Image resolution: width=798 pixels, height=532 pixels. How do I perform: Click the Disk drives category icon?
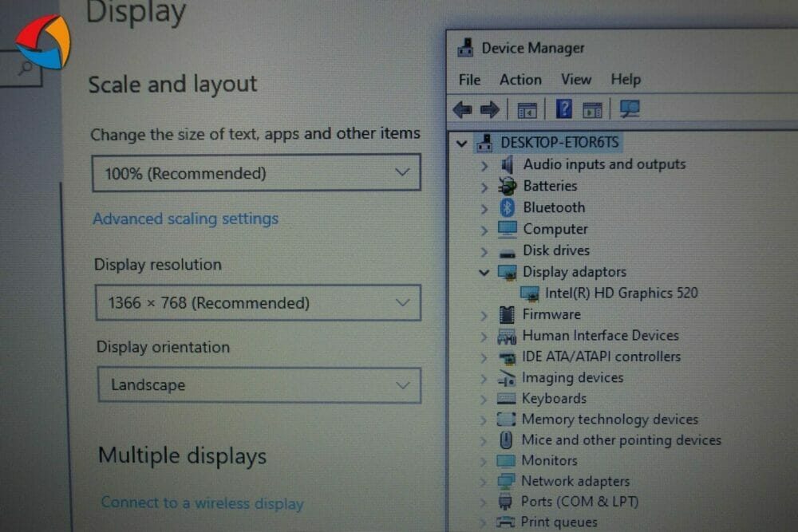coord(507,253)
